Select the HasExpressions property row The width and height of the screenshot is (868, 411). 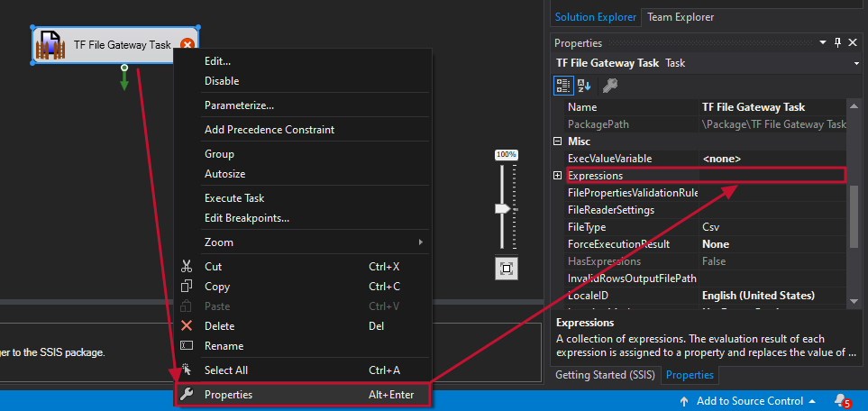point(705,261)
